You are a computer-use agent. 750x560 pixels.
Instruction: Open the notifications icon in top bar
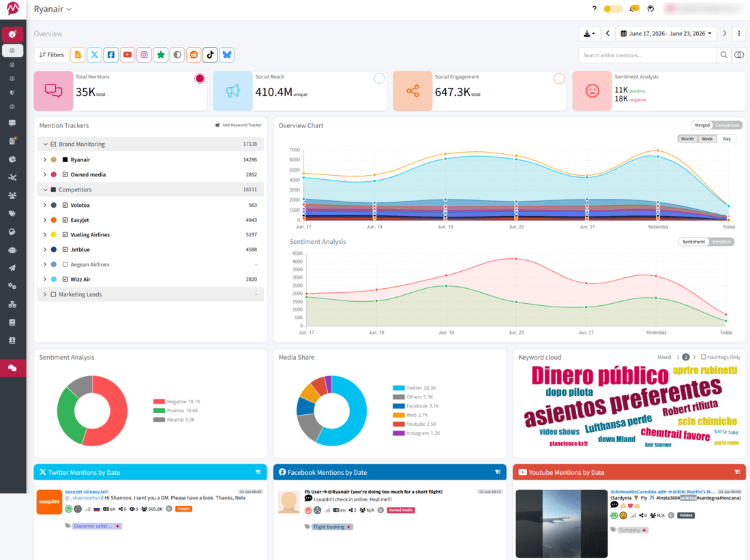click(634, 9)
